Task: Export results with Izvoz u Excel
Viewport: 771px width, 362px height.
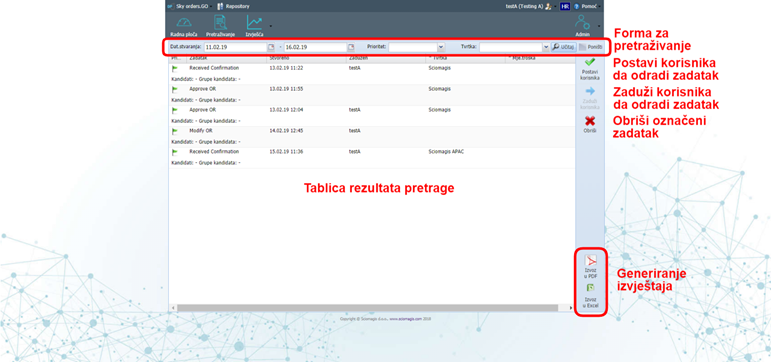Action: pyautogui.click(x=590, y=297)
